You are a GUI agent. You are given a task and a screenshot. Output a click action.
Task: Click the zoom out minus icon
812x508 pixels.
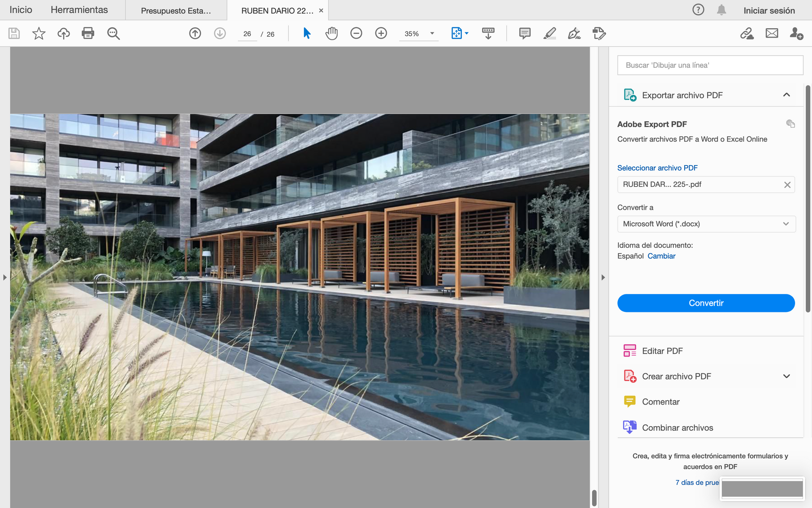click(x=356, y=33)
